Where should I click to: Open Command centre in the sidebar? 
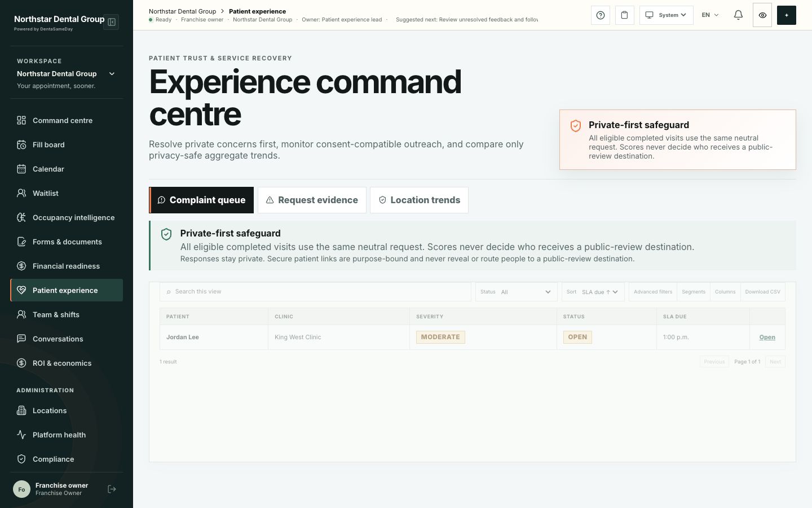[67, 120]
